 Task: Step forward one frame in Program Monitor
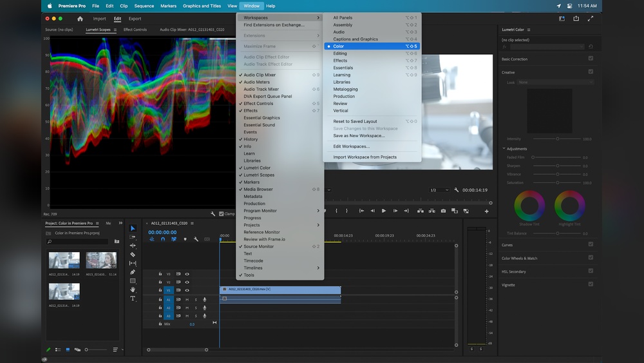pyautogui.click(x=395, y=211)
